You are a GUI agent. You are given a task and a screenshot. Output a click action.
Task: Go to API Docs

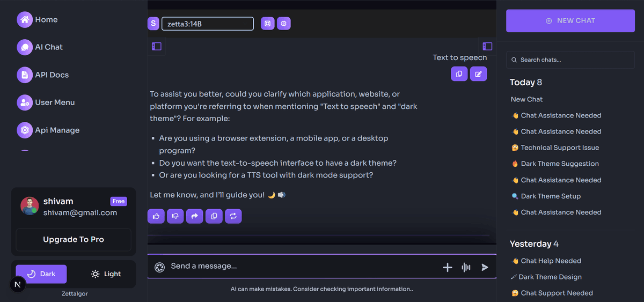(x=43, y=75)
